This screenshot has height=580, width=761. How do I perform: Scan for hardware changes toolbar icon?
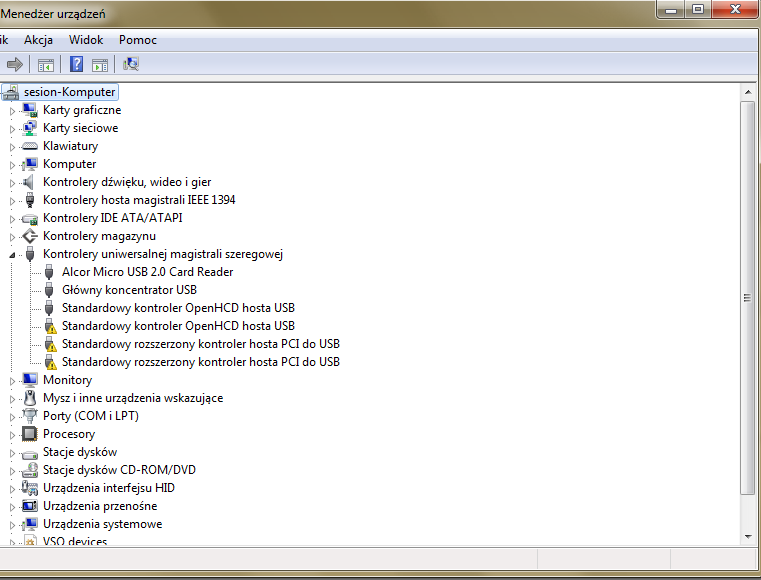pyautogui.click(x=131, y=64)
